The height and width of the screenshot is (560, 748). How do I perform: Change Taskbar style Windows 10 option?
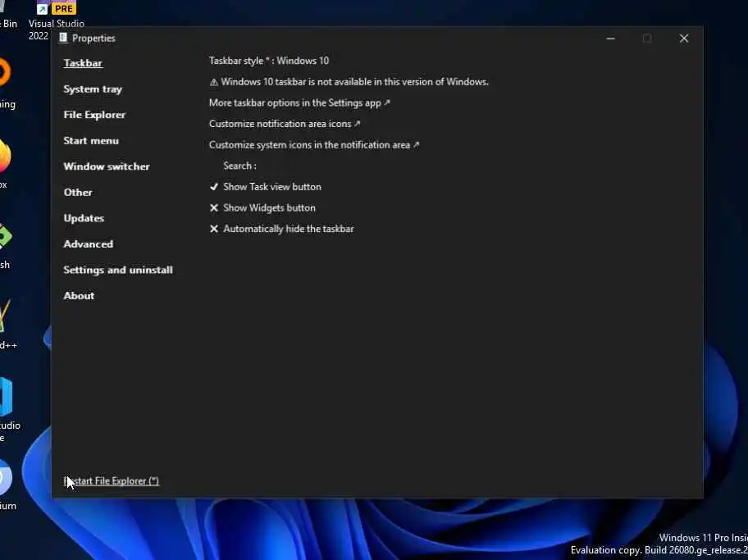268,61
